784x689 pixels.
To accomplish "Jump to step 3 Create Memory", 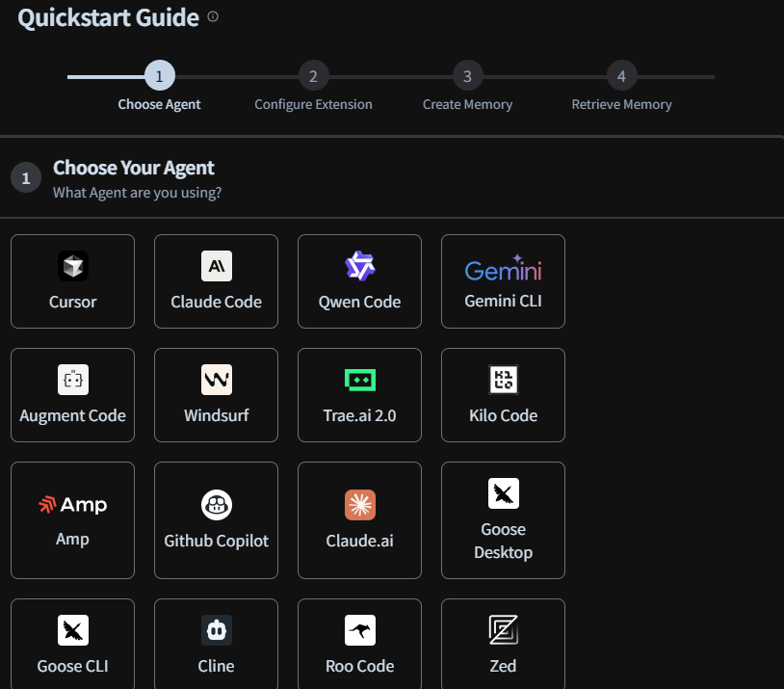I will pyautogui.click(x=467, y=75).
